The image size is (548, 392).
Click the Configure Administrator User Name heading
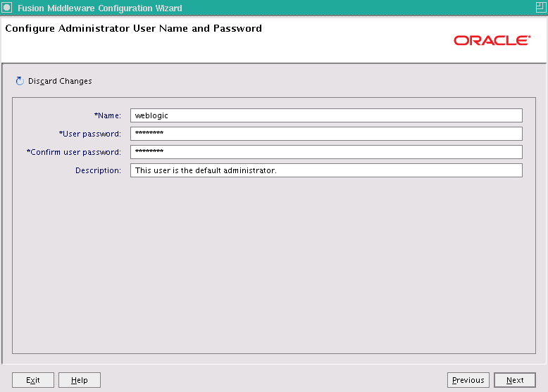(133, 29)
